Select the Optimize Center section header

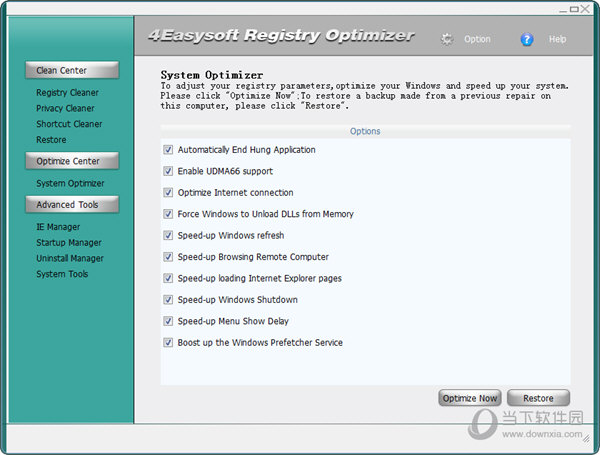click(x=72, y=161)
